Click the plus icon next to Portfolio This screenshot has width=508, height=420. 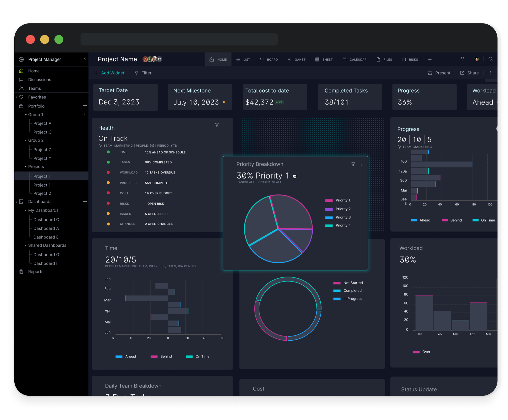point(85,106)
